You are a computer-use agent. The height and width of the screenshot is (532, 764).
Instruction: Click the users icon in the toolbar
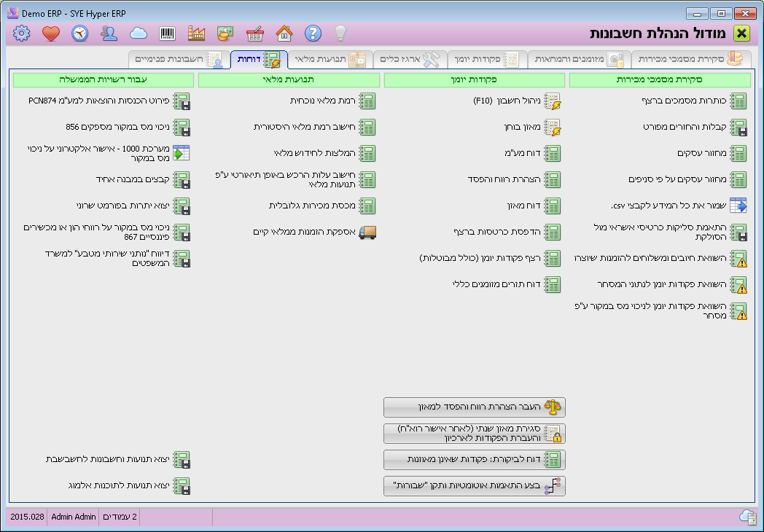[x=109, y=33]
